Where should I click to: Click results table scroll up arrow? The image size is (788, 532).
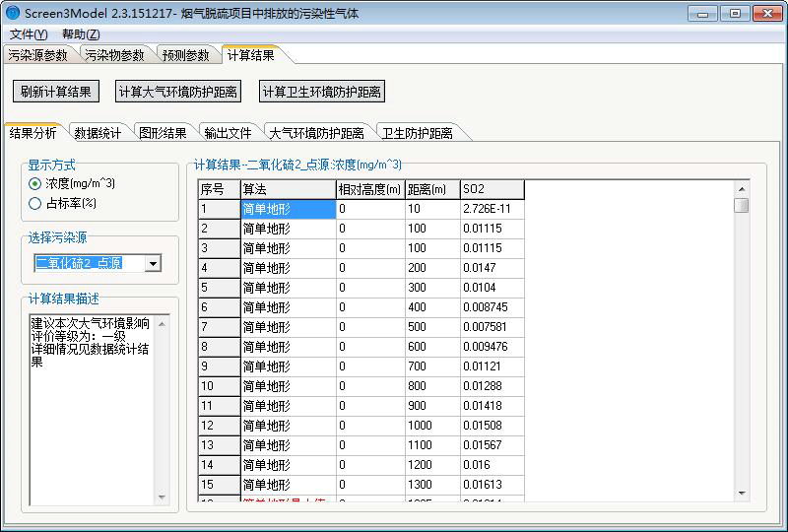point(742,189)
